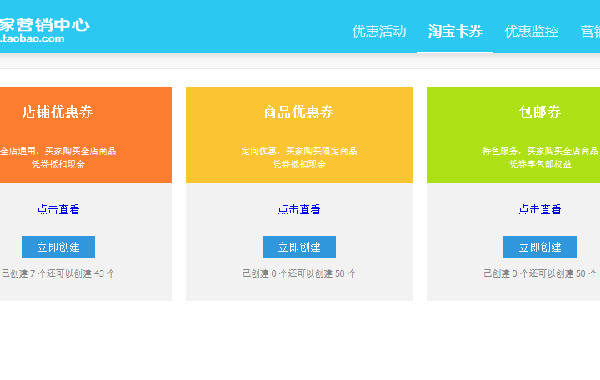This screenshot has height=380, width=600.
Task: Click 立即创建 for 店铺优惠券
Action: tap(58, 247)
